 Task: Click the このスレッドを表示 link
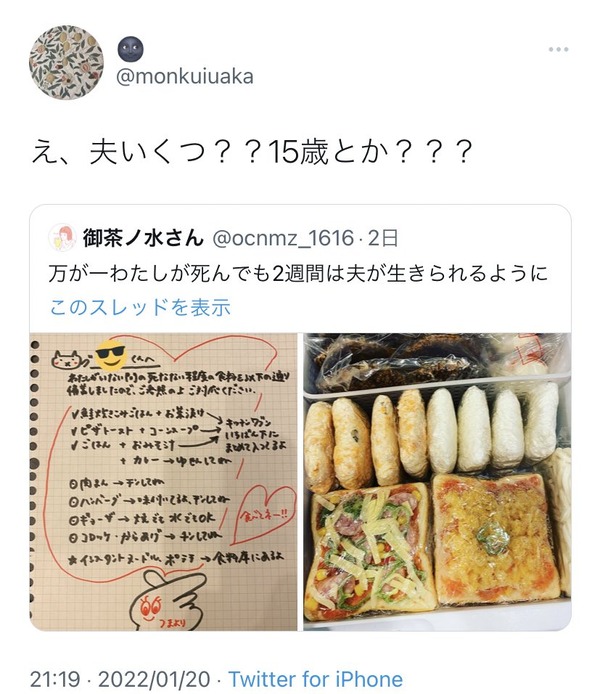point(140,307)
